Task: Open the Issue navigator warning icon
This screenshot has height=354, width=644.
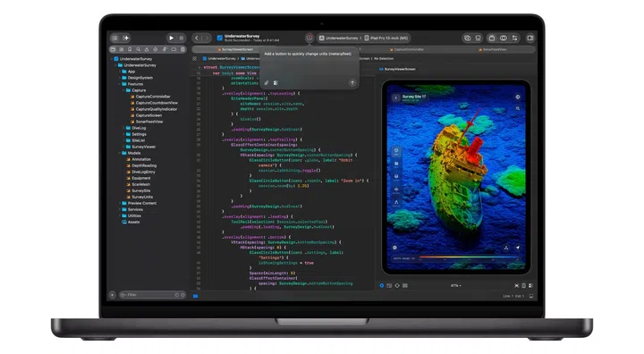Action: click(147, 49)
